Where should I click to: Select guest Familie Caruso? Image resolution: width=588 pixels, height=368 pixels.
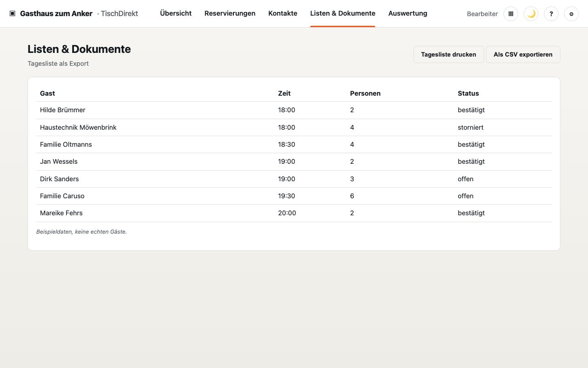tap(62, 196)
